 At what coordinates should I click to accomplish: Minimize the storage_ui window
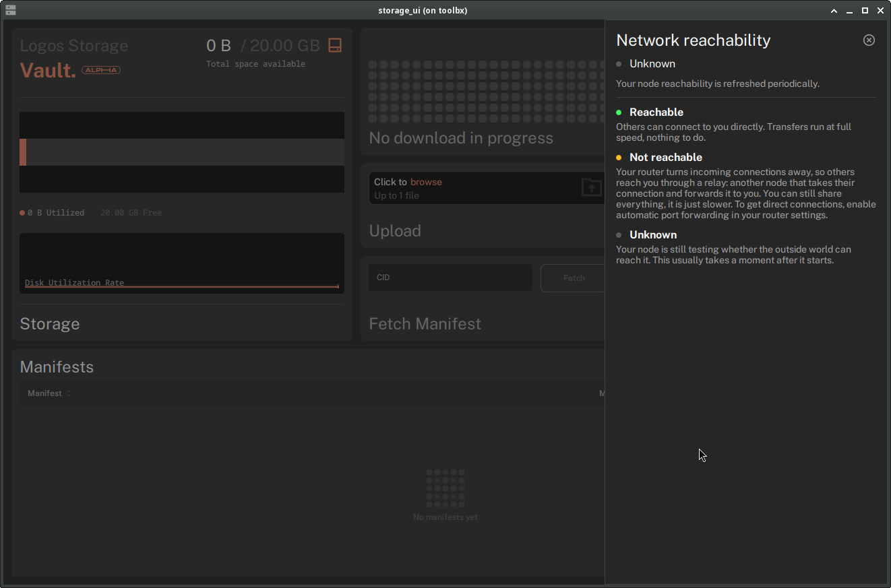pos(850,10)
